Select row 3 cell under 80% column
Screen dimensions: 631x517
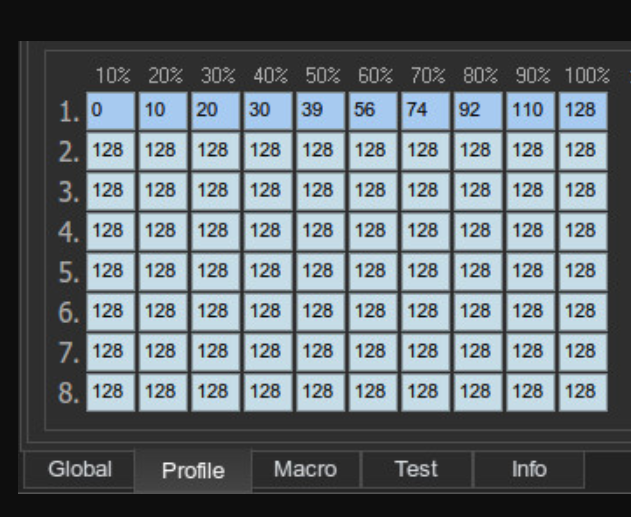pyautogui.click(x=478, y=191)
